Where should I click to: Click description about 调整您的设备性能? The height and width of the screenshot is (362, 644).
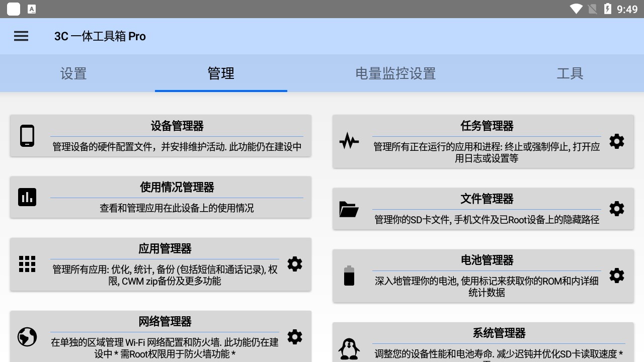click(x=499, y=354)
